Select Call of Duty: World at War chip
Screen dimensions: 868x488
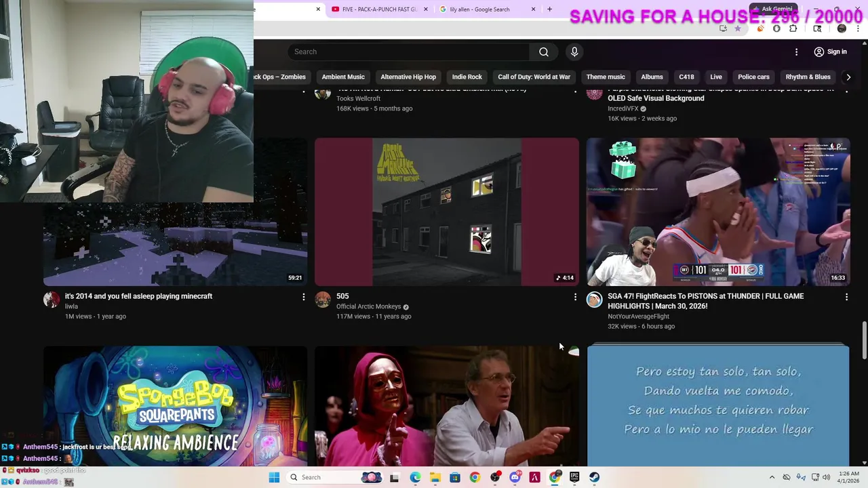pos(534,77)
